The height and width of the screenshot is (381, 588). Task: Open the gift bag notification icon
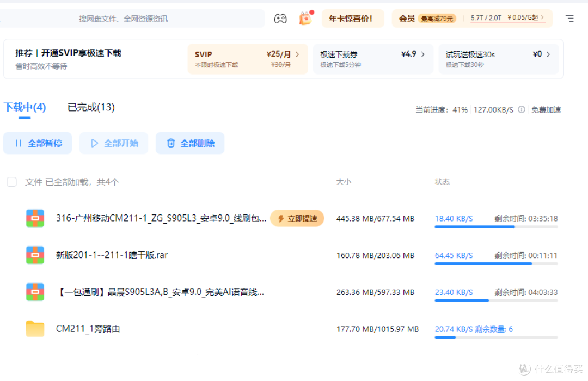click(305, 19)
